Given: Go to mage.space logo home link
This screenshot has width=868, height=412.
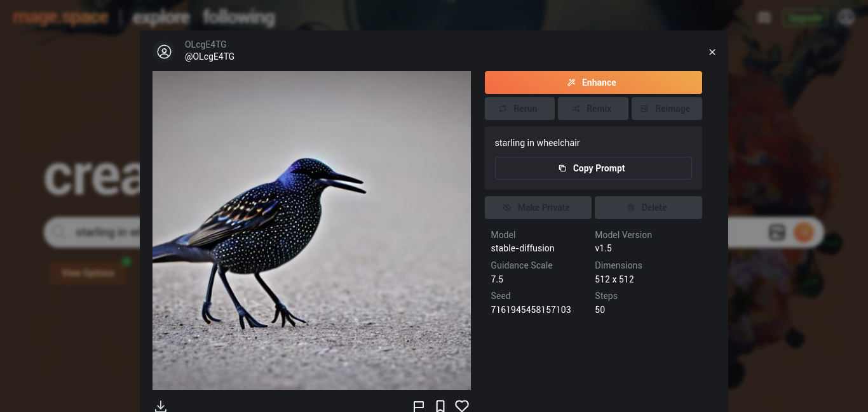Looking at the screenshot, I should [x=60, y=17].
